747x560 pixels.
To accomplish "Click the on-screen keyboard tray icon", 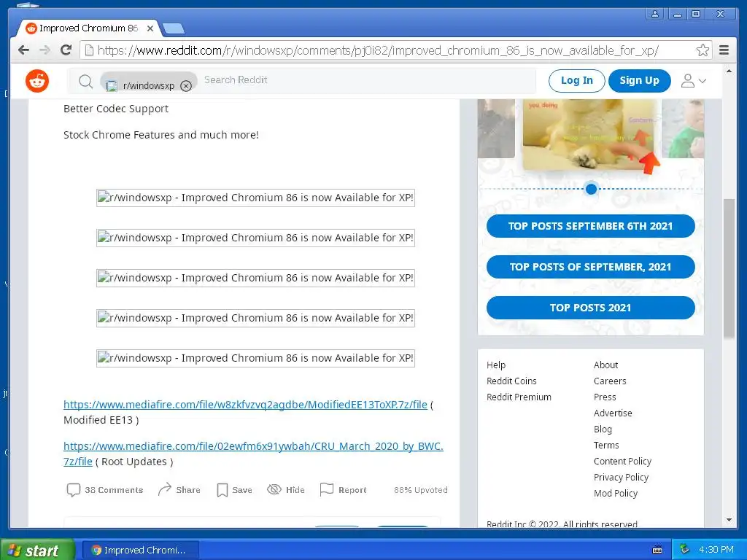I will pos(657,551).
